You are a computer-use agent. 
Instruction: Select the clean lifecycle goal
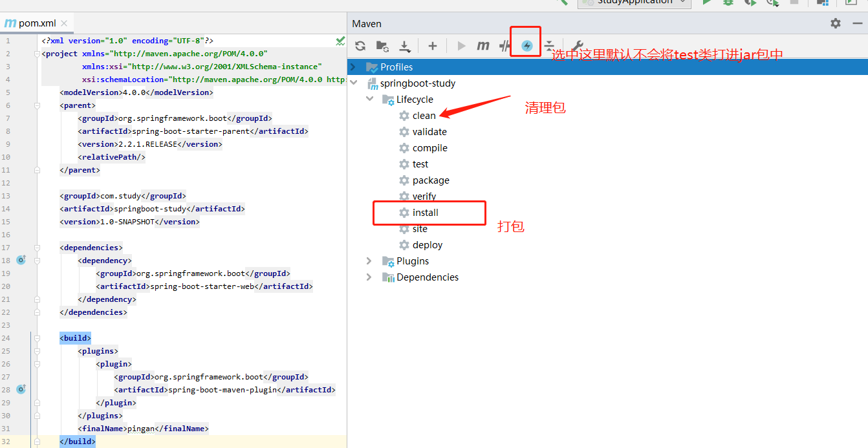424,116
